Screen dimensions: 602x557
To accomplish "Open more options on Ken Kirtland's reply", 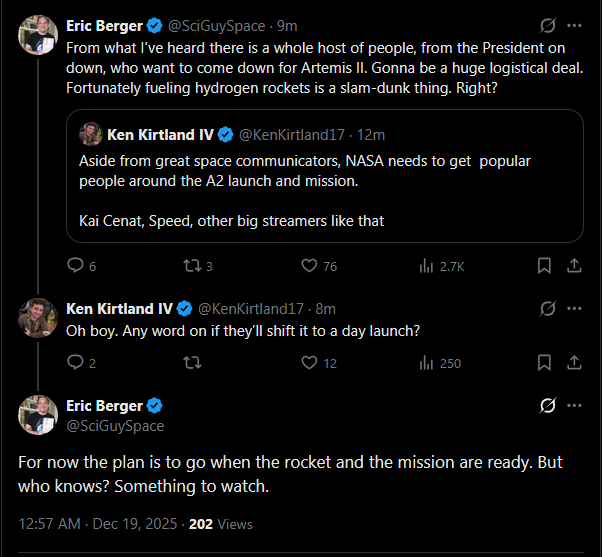I will point(574,308).
